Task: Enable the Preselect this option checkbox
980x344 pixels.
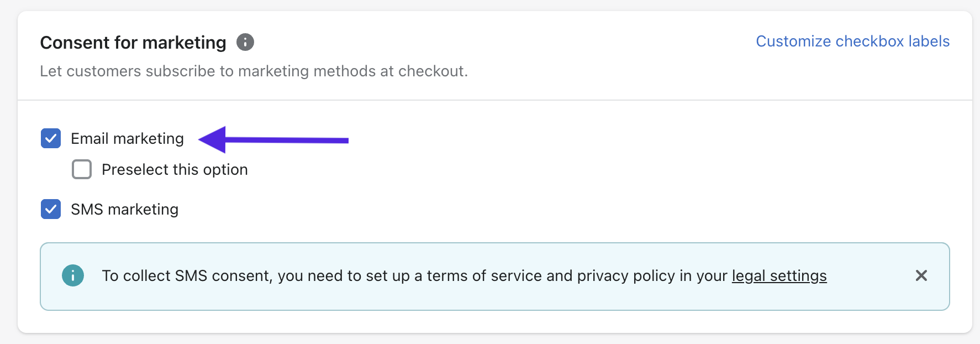Action: pyautogui.click(x=82, y=169)
